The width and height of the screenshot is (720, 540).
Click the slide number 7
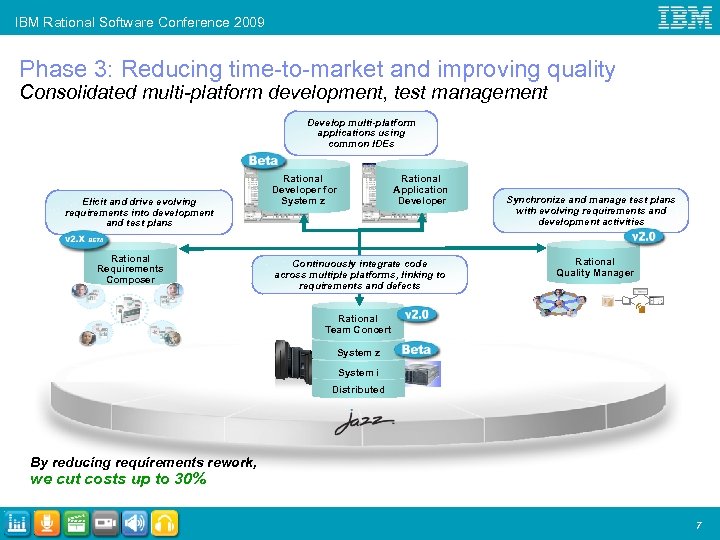[x=699, y=525]
